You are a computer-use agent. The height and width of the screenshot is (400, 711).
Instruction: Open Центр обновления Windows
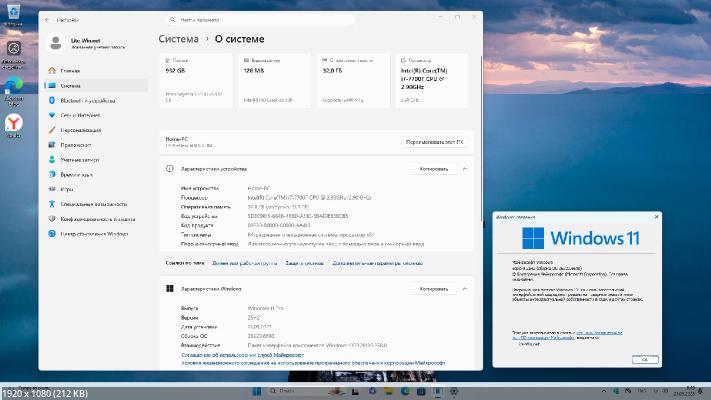click(x=94, y=233)
